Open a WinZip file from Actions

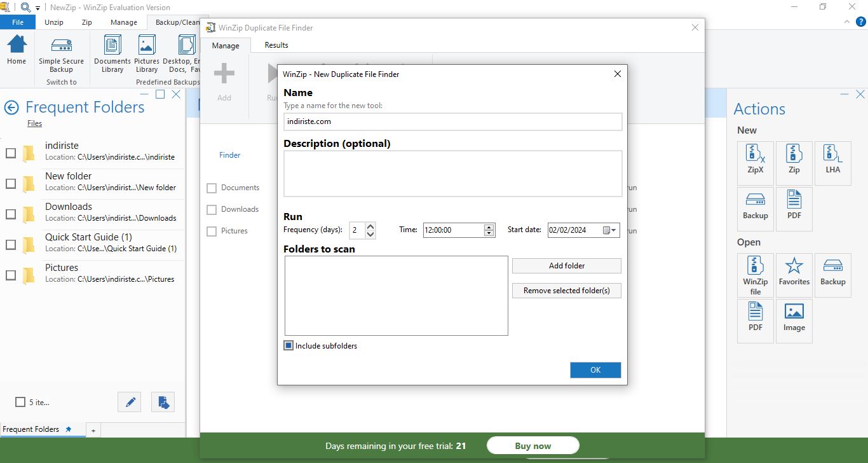pyautogui.click(x=756, y=275)
